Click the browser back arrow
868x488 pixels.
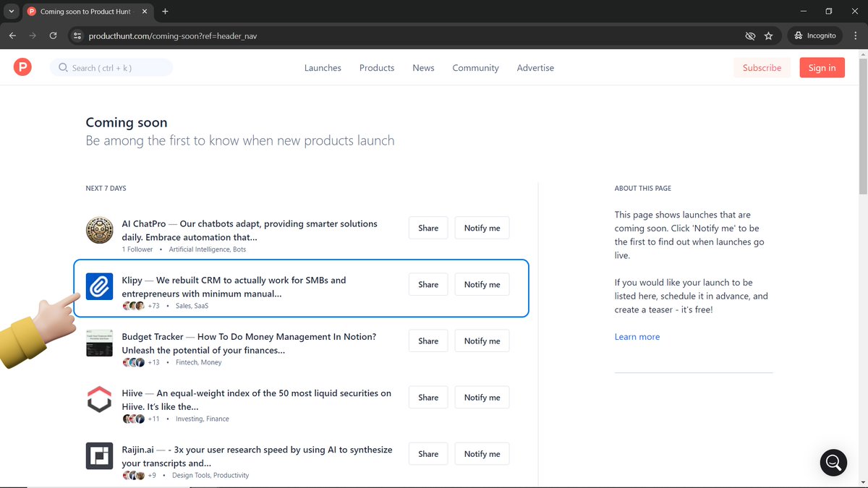point(12,35)
